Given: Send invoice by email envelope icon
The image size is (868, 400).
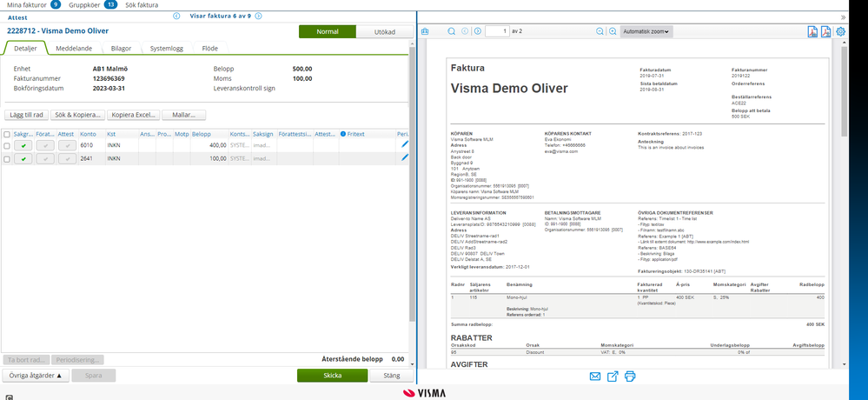Looking at the screenshot, I should [x=595, y=377].
